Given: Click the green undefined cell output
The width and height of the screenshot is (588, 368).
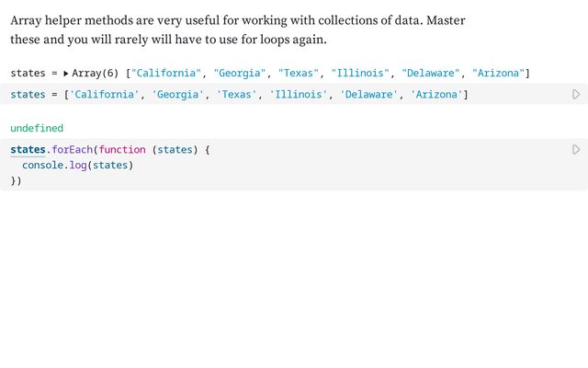Looking at the screenshot, I should point(37,128).
